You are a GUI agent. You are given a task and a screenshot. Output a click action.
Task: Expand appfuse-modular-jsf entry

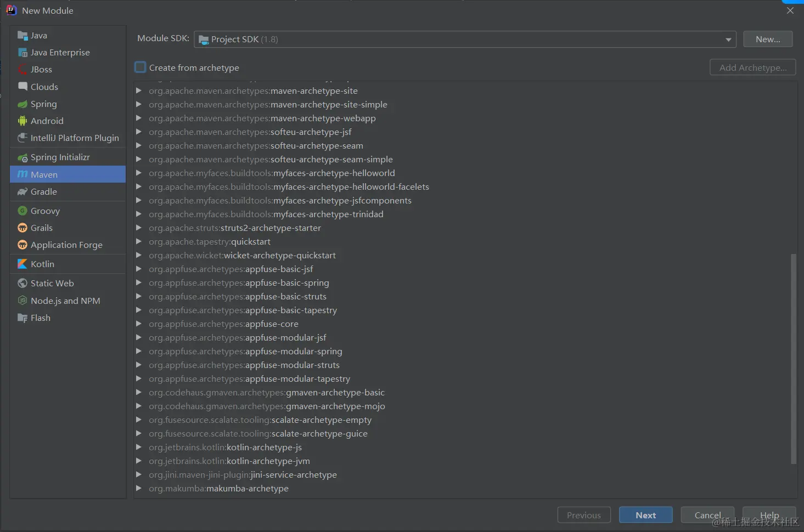[139, 337]
